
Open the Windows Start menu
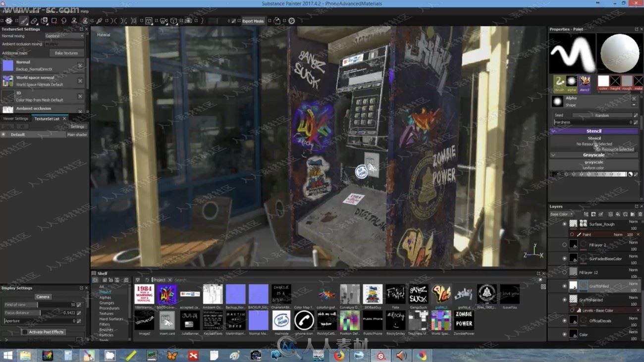pyautogui.click(x=7, y=355)
